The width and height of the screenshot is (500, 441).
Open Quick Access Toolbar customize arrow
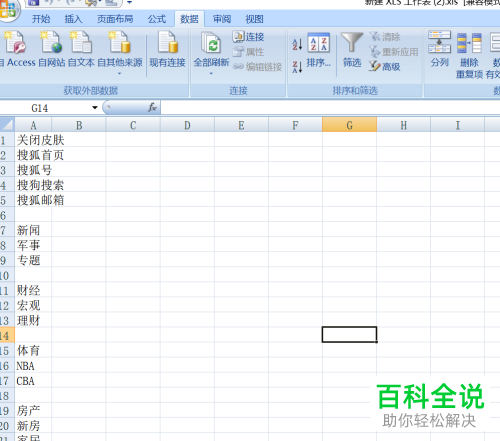pyautogui.click(x=129, y=3)
